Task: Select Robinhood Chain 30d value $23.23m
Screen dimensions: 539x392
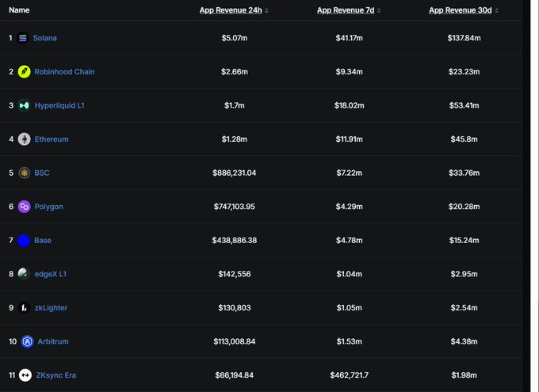Action: coord(464,72)
